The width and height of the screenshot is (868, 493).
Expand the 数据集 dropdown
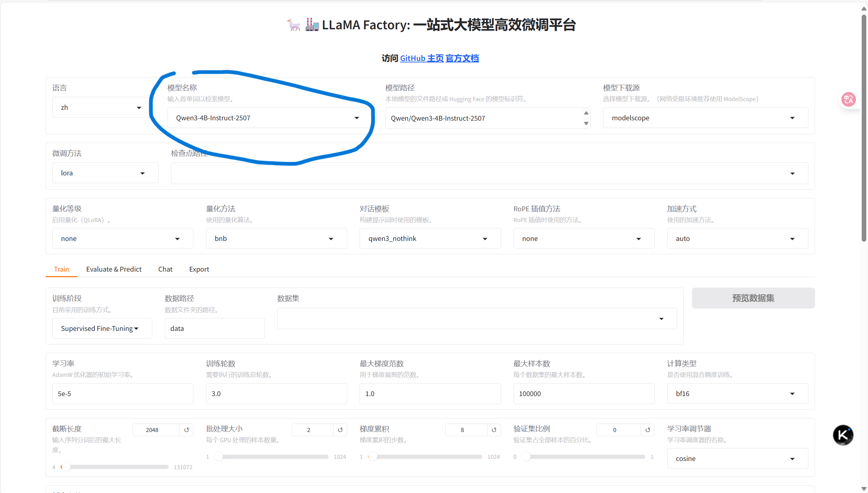[x=477, y=319]
